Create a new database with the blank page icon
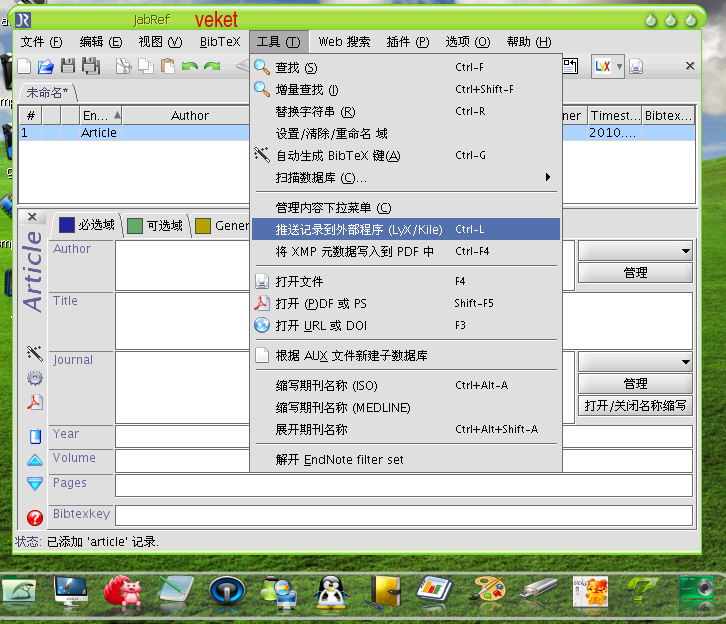The image size is (726, 624). click(x=24, y=67)
